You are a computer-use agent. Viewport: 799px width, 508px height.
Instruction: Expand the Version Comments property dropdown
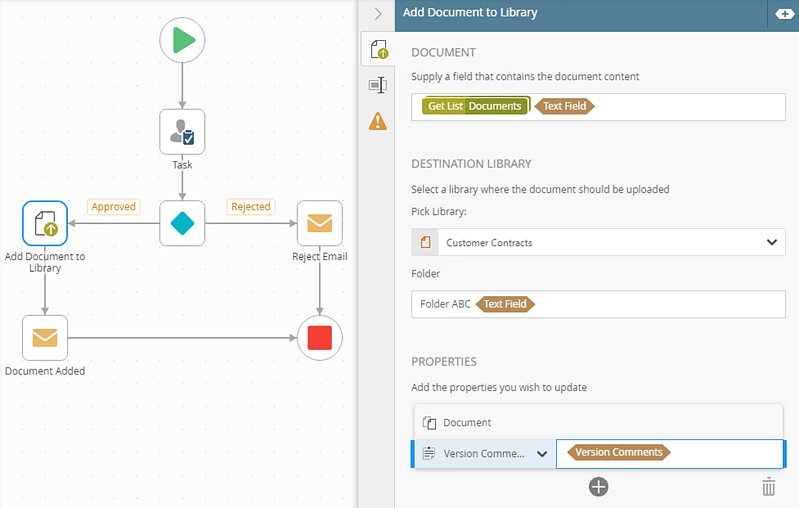click(x=542, y=454)
